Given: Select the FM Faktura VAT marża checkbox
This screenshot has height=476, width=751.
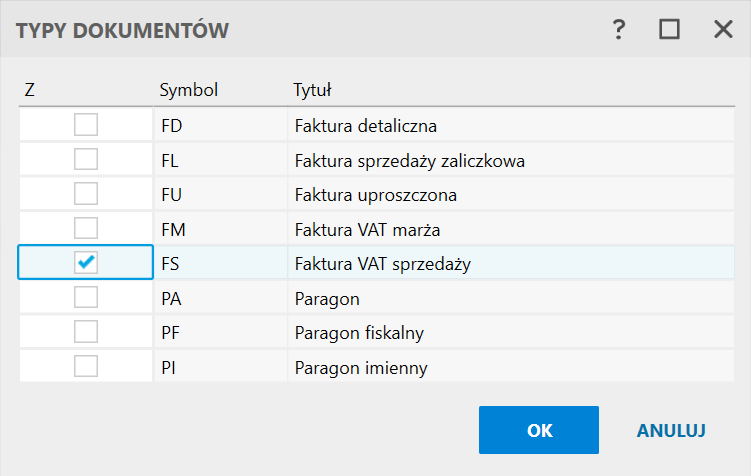Looking at the screenshot, I should pyautogui.click(x=86, y=228).
